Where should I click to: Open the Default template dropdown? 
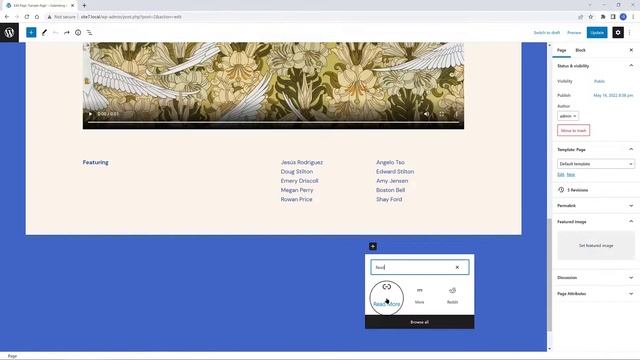tap(596, 164)
